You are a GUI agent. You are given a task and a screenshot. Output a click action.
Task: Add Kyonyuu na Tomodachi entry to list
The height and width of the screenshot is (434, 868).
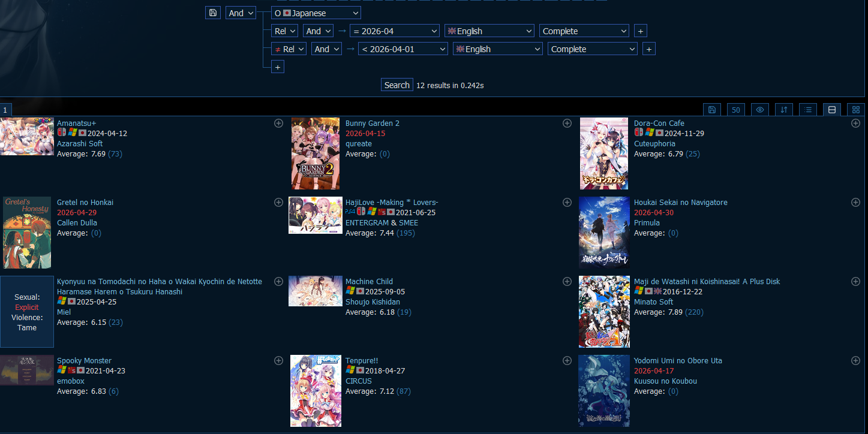[x=278, y=281]
